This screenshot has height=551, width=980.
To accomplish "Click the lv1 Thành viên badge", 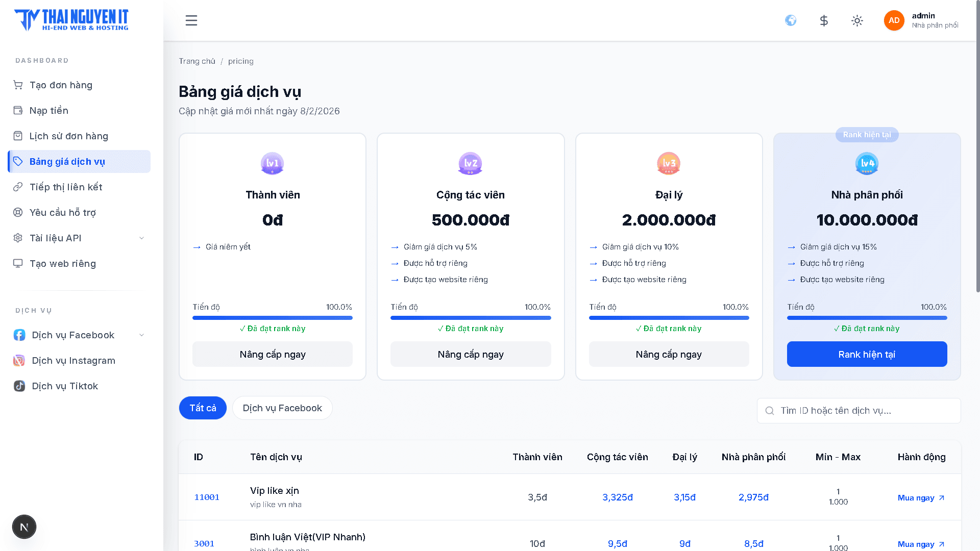I will pyautogui.click(x=273, y=163).
